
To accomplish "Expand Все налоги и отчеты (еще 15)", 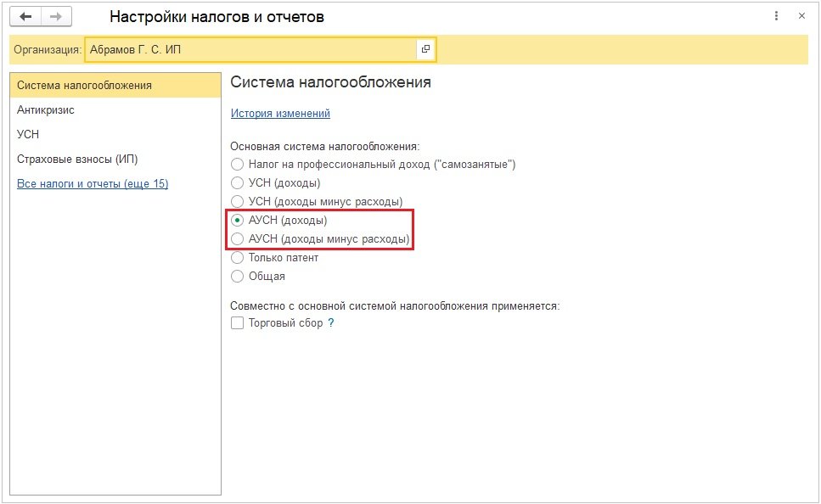I will [93, 184].
